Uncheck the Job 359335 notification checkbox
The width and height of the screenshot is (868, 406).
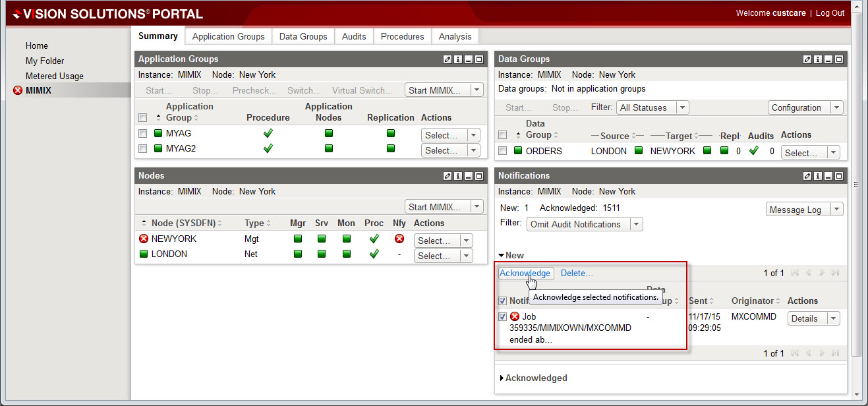tap(503, 316)
